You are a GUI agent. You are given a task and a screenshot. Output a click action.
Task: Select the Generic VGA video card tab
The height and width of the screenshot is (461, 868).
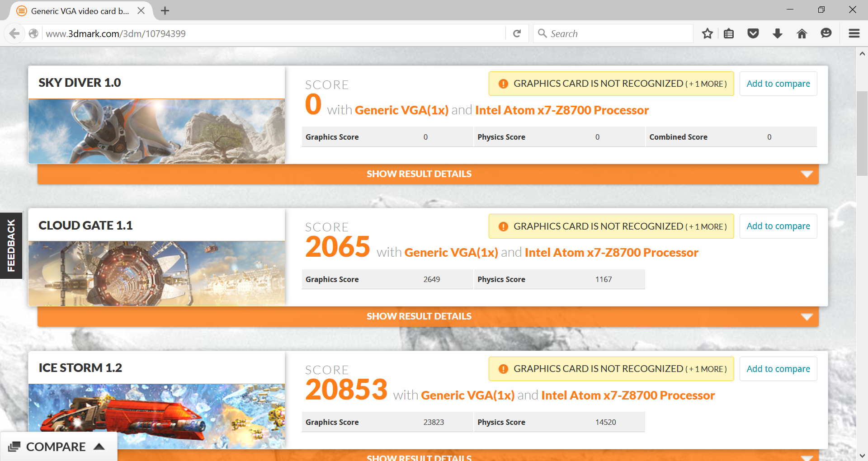(80, 11)
